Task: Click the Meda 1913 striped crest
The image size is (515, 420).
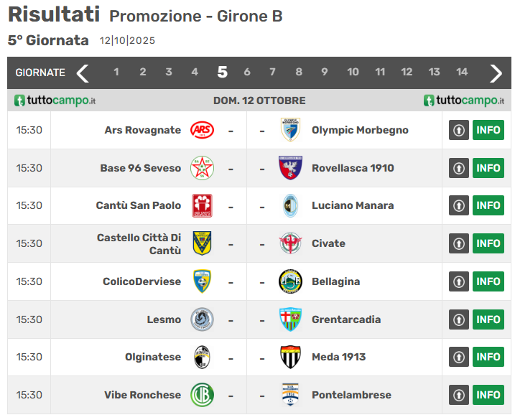Action: pos(290,357)
